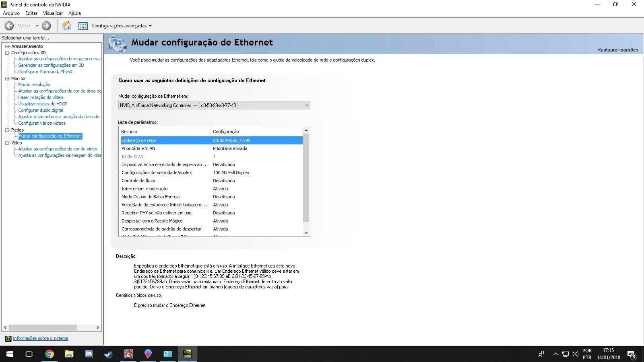
Task: Select Mudar configuração de Ethernet task
Action: pyautogui.click(x=50, y=136)
